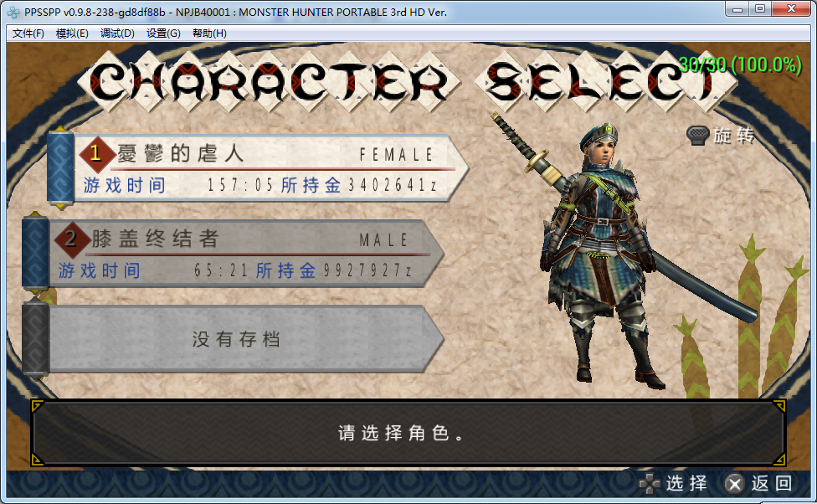The width and height of the screenshot is (817, 504).
Task: Click the number 1 diamond badge
Action: coord(96,153)
